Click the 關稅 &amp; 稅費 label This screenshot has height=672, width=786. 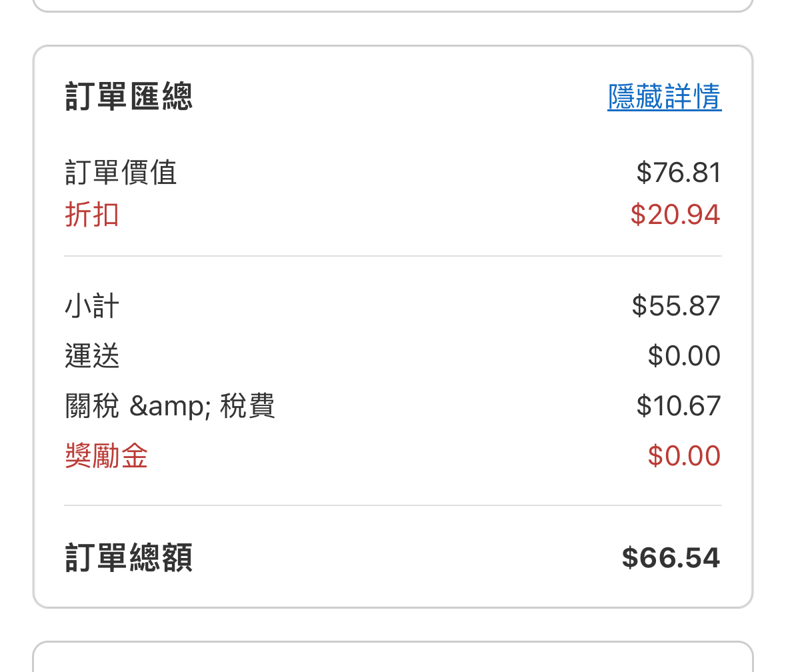click(x=170, y=406)
